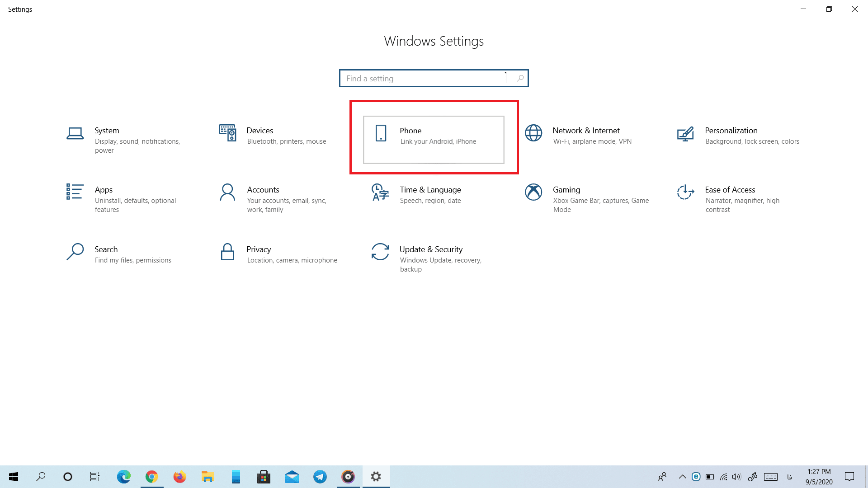Open the Windows Start menu
This screenshot has height=488, width=868.
click(14, 477)
